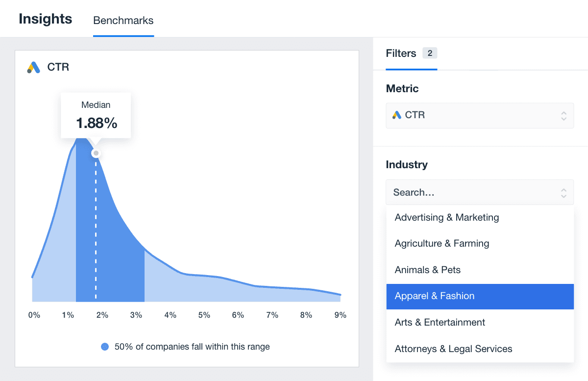This screenshot has height=381, width=588.
Task: Type in the Industry Search field
Action: coord(470,193)
